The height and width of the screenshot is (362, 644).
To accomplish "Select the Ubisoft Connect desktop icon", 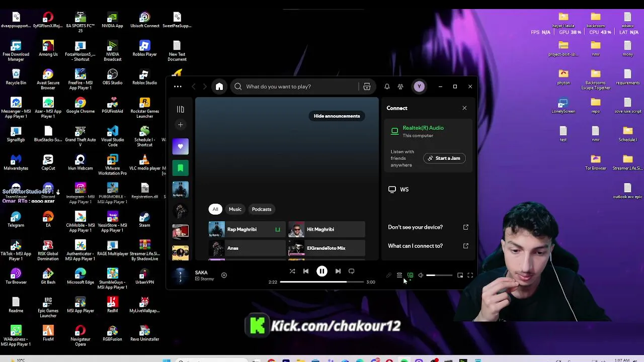I will [x=145, y=20].
